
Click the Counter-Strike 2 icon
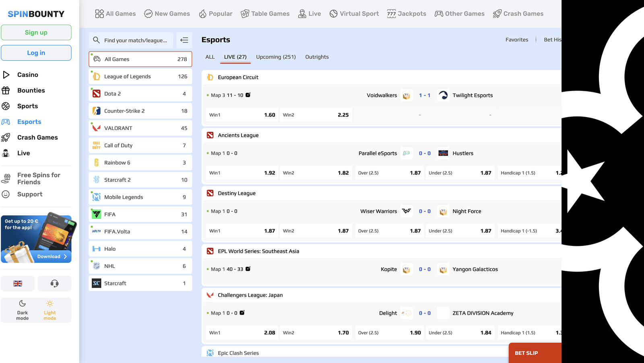point(97,111)
